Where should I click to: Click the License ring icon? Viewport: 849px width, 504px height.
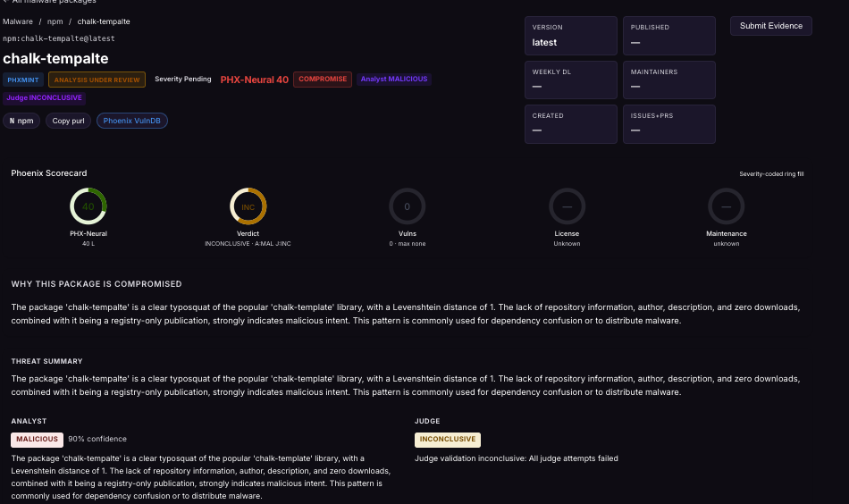click(567, 206)
